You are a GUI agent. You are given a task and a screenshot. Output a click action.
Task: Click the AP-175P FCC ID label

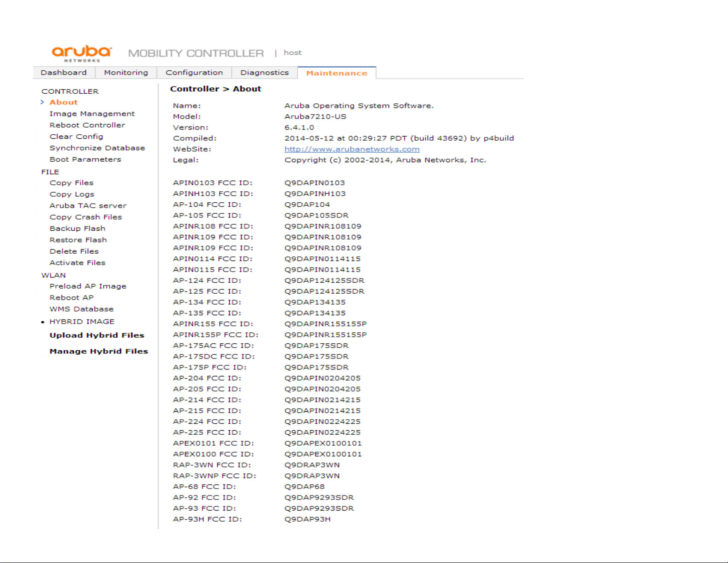tap(209, 367)
